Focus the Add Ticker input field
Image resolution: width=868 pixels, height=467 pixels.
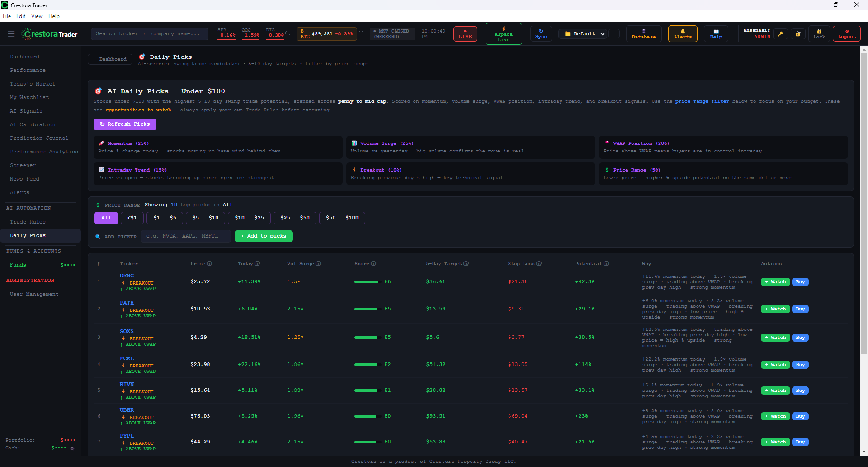coord(186,236)
